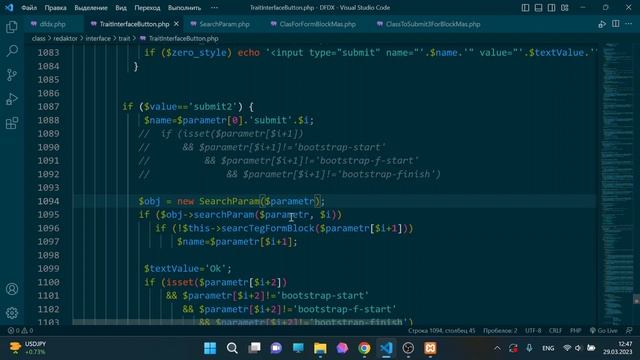
Task: Open the Файл menu
Action: coord(29,7)
